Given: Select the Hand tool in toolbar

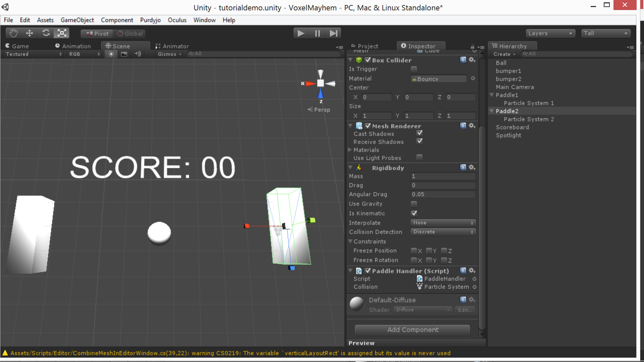Looking at the screenshot, I should pos(13,33).
